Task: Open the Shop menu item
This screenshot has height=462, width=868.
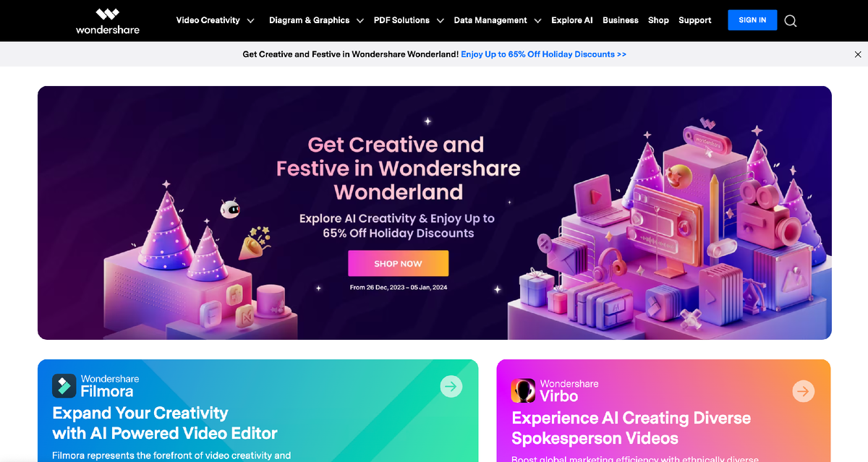Action: [x=658, y=20]
